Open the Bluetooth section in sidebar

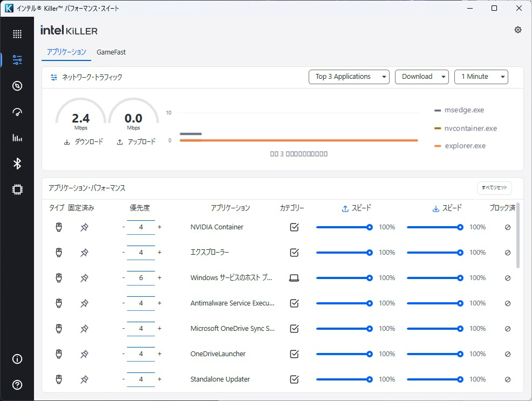tap(17, 164)
